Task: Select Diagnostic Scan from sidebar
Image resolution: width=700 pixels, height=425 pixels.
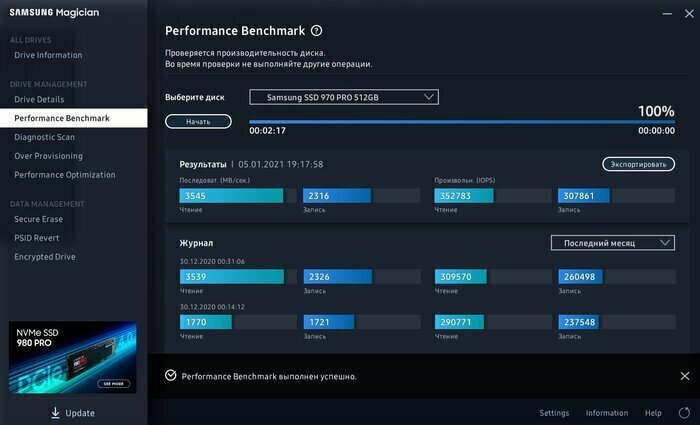Action: [44, 137]
